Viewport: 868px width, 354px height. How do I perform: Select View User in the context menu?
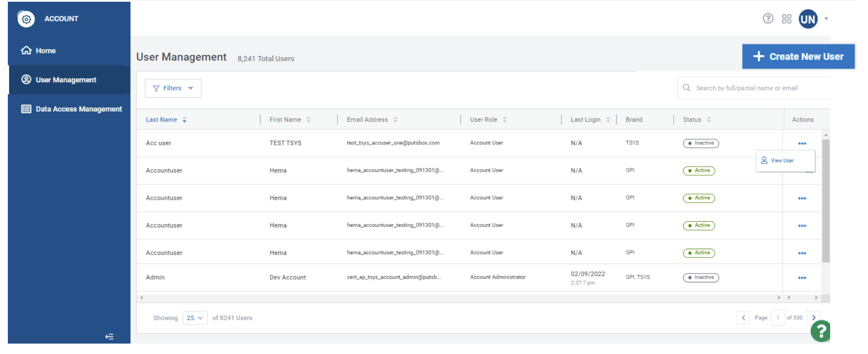[x=782, y=160]
